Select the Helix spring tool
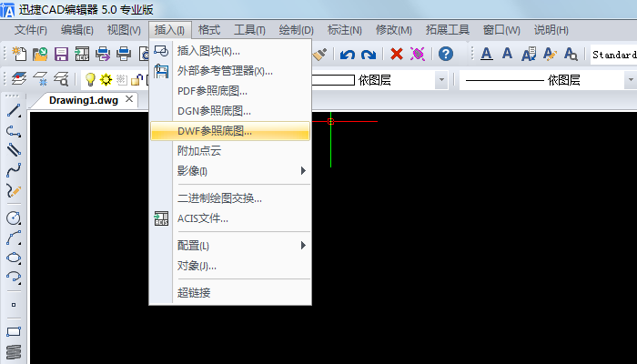The width and height of the screenshot is (637, 364). tap(14, 352)
